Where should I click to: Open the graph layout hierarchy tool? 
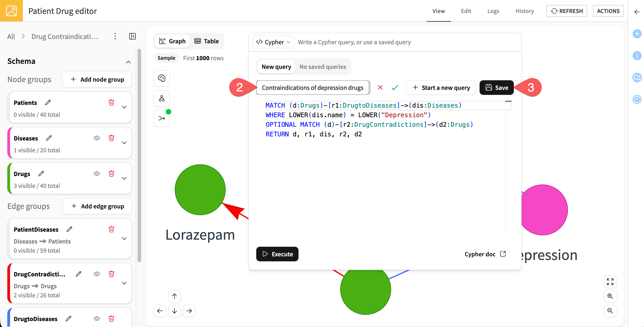click(162, 98)
